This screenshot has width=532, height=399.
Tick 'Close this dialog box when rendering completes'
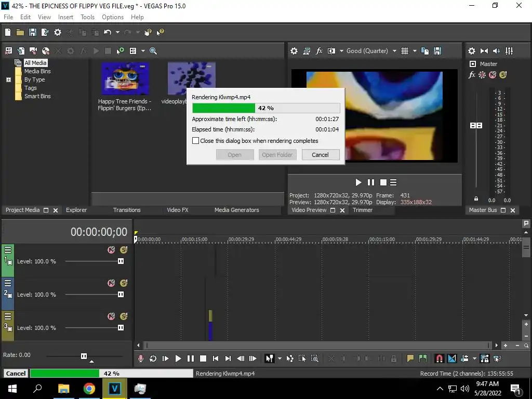pyautogui.click(x=195, y=140)
